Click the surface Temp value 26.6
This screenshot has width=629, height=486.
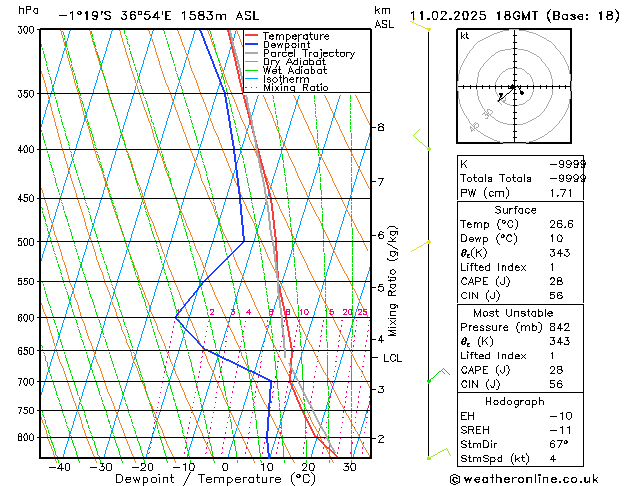tap(561, 224)
